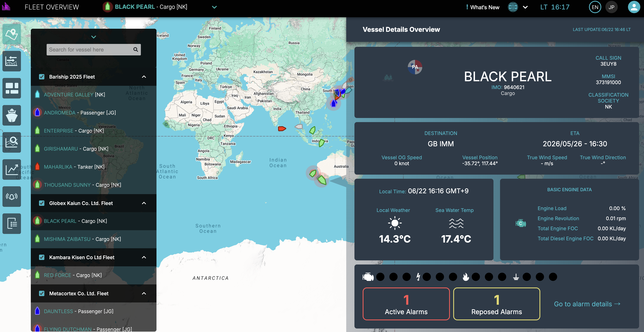Open the alarm bell sidebar icon
This screenshot has height=332, width=644.
coord(12,196)
